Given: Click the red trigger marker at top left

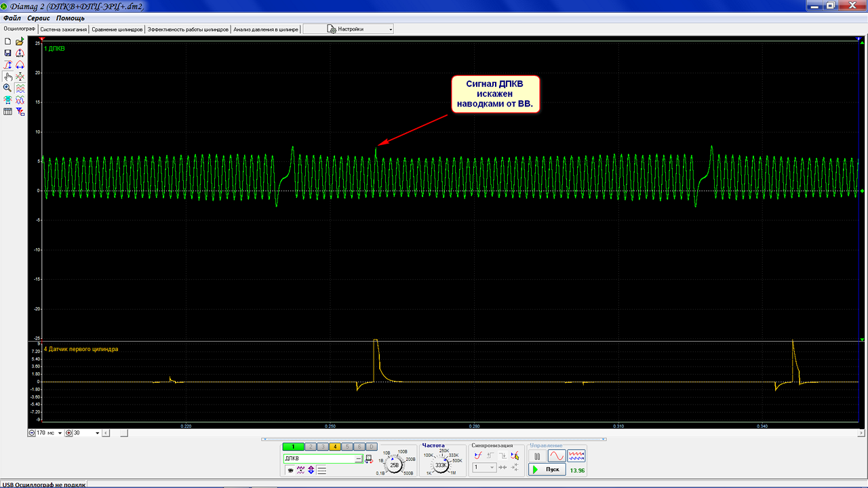Looking at the screenshot, I should (x=42, y=39).
